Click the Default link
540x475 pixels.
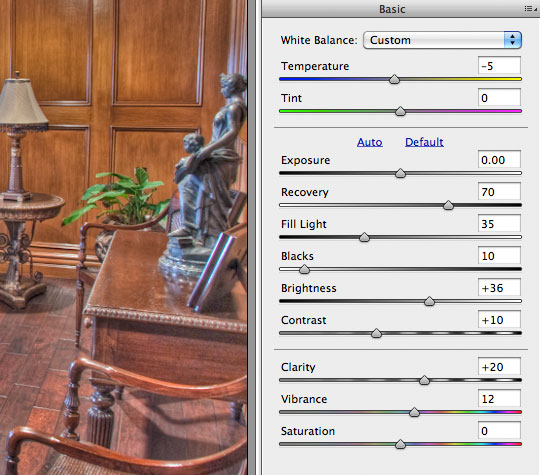(x=424, y=142)
